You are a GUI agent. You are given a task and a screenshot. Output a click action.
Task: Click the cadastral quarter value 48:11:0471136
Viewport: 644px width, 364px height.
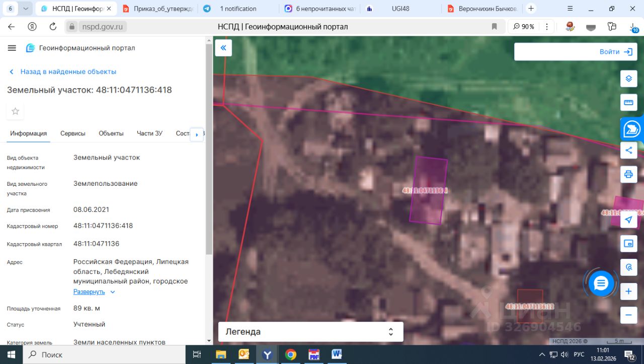pos(96,244)
